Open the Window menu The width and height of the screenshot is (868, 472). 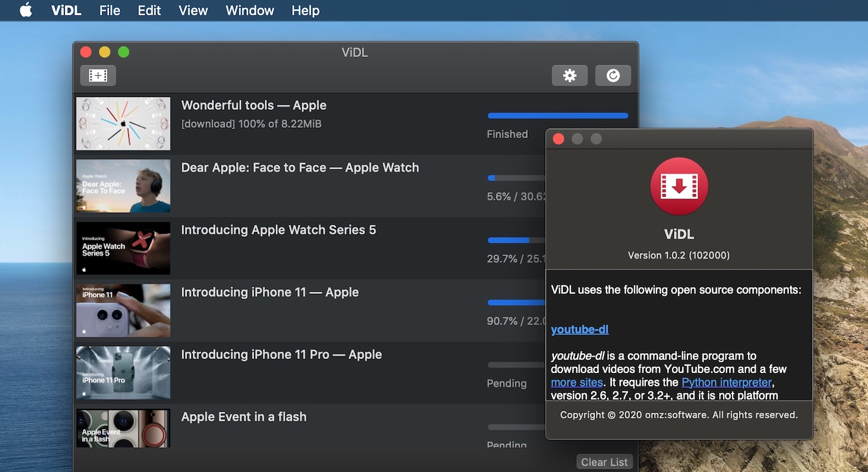(x=250, y=10)
